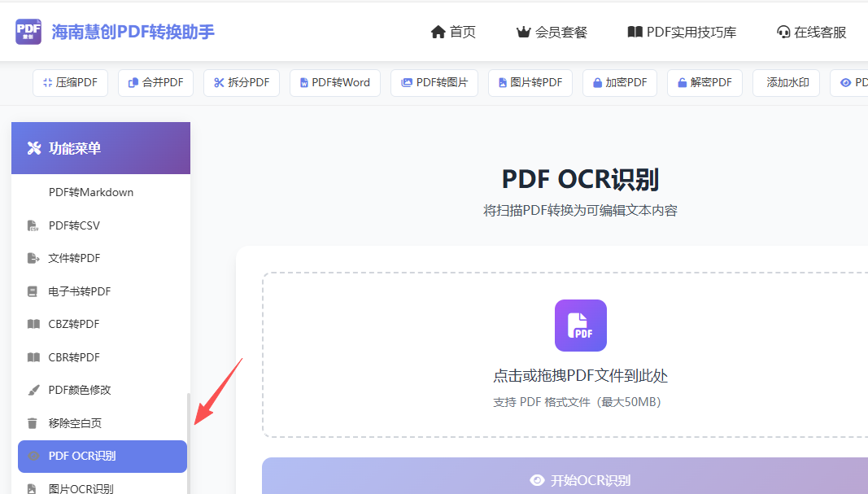Screen dimensions: 868x494
Task: Select the PDF转图片 tool button
Action: coord(434,82)
